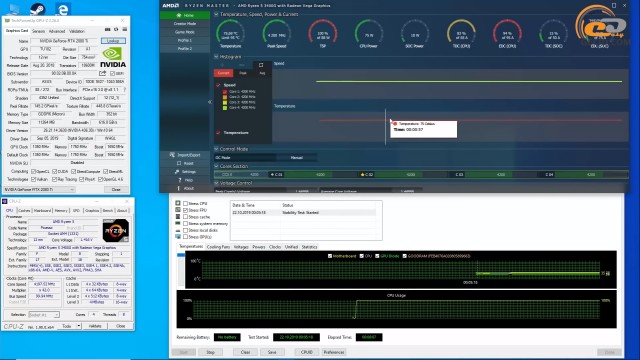640x360 pixels.
Task: Click C 02 core in Ryzen Master cores section
Action: tap(367, 175)
